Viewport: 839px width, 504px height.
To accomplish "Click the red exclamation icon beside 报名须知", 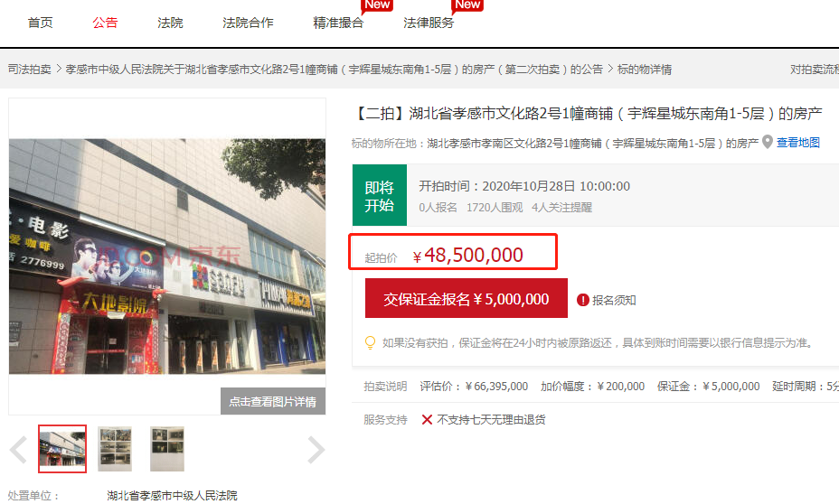I will (583, 300).
